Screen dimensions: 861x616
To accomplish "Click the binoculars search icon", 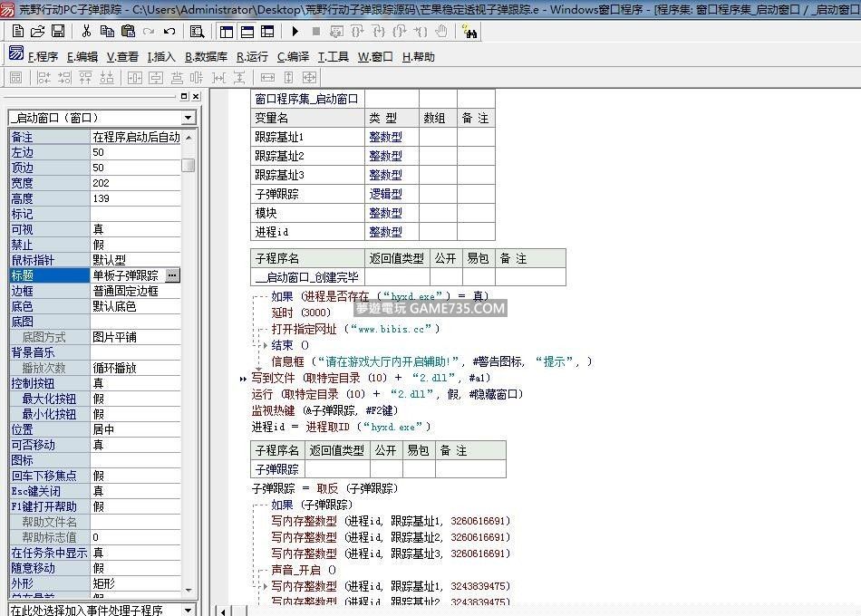I will pyautogui.click(x=469, y=32).
